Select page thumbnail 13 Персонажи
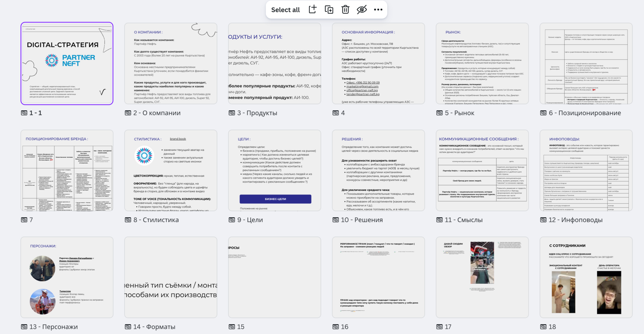 (x=67, y=277)
